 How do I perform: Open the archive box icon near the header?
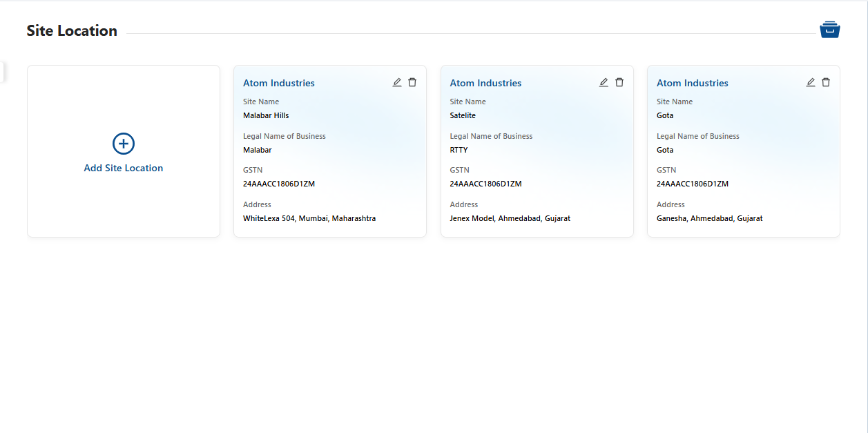click(x=829, y=30)
